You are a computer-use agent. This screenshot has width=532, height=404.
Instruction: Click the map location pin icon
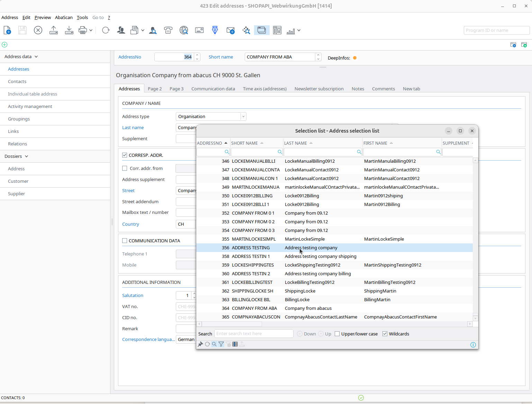click(215, 30)
